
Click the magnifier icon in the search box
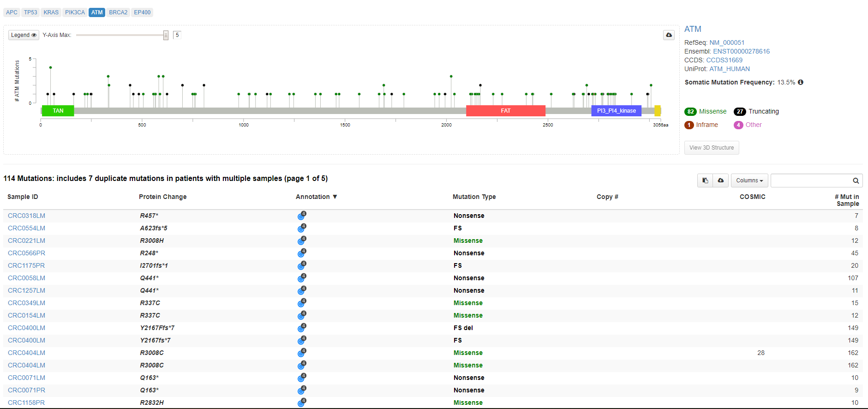[856, 180]
